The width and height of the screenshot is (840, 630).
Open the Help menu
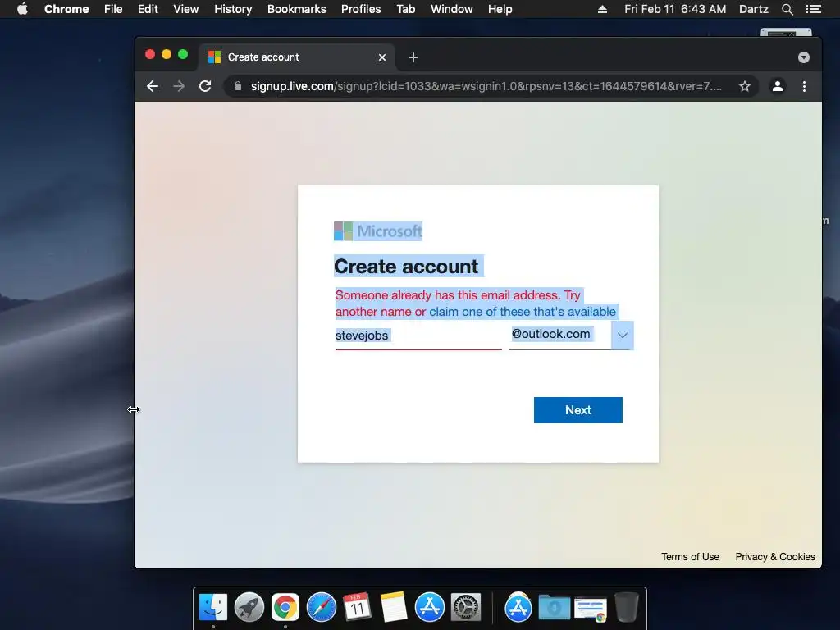[x=500, y=9]
